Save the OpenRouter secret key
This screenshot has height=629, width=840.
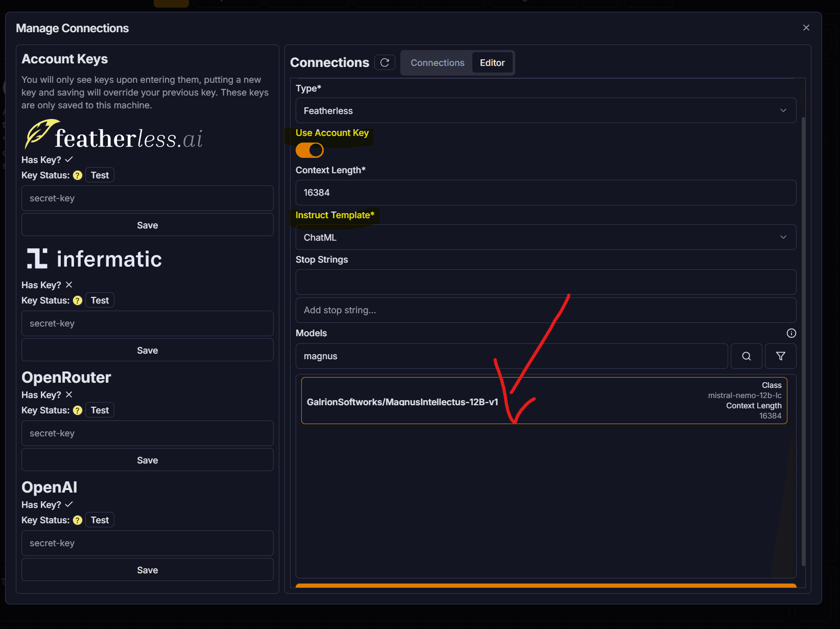click(148, 460)
